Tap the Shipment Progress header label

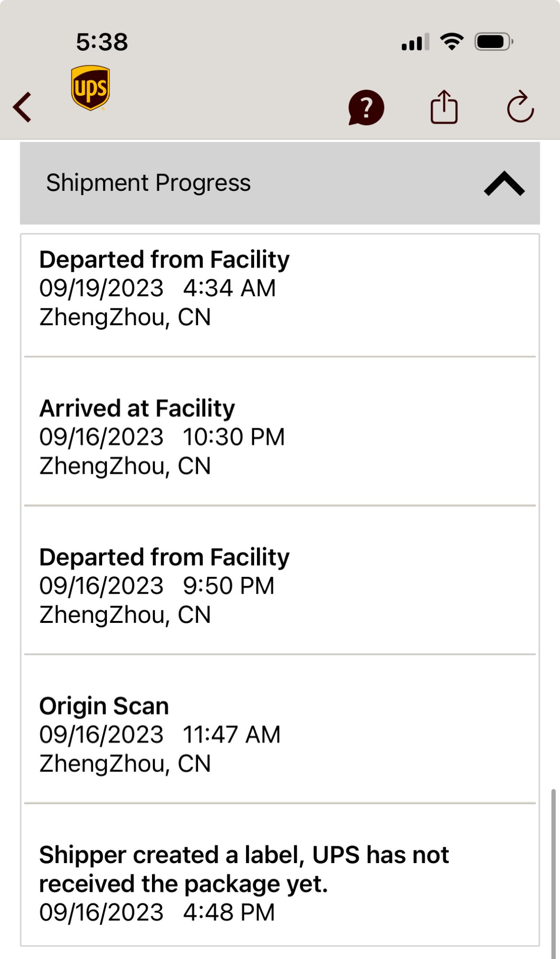click(x=148, y=183)
